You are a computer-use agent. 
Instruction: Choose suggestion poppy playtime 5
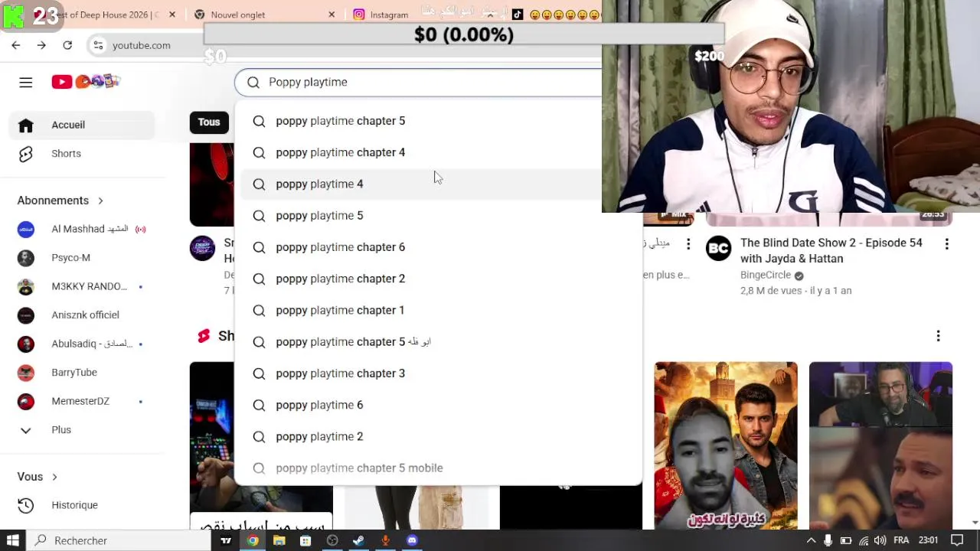(438, 216)
